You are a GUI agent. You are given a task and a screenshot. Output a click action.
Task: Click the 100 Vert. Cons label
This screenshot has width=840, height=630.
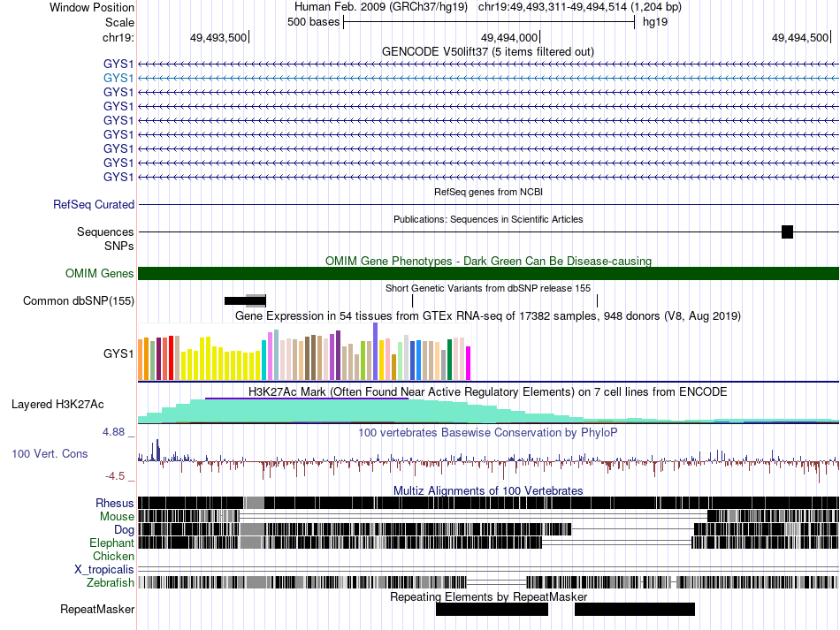50,454
